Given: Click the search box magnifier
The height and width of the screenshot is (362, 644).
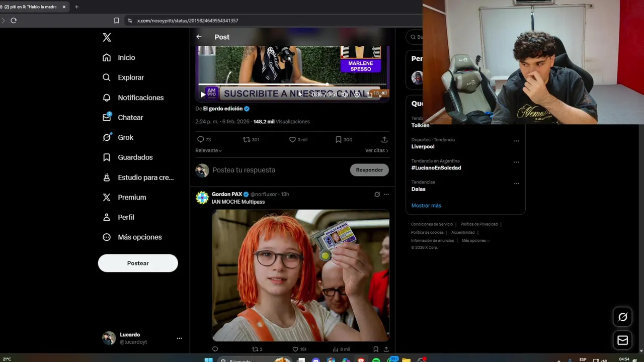Looking at the screenshot, I should [413, 37].
